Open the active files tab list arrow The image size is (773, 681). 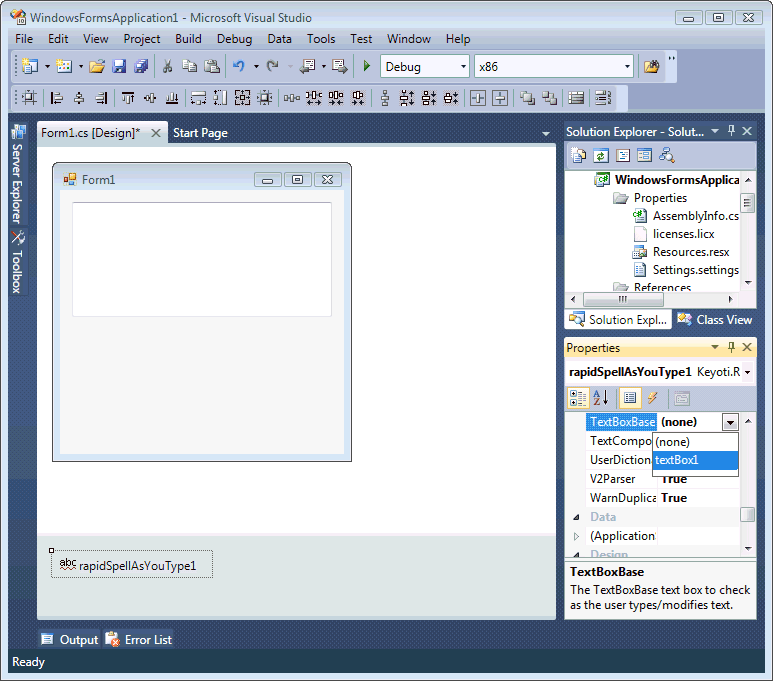pyautogui.click(x=546, y=134)
